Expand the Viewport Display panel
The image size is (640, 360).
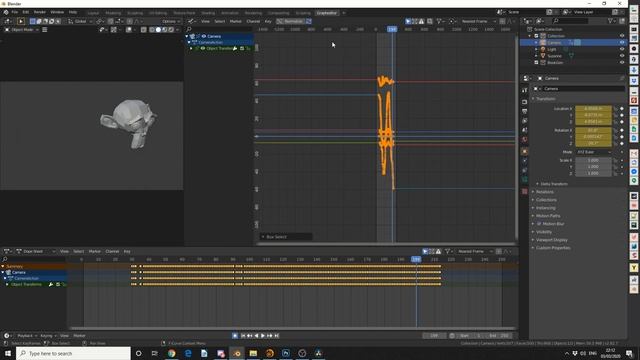click(551, 240)
